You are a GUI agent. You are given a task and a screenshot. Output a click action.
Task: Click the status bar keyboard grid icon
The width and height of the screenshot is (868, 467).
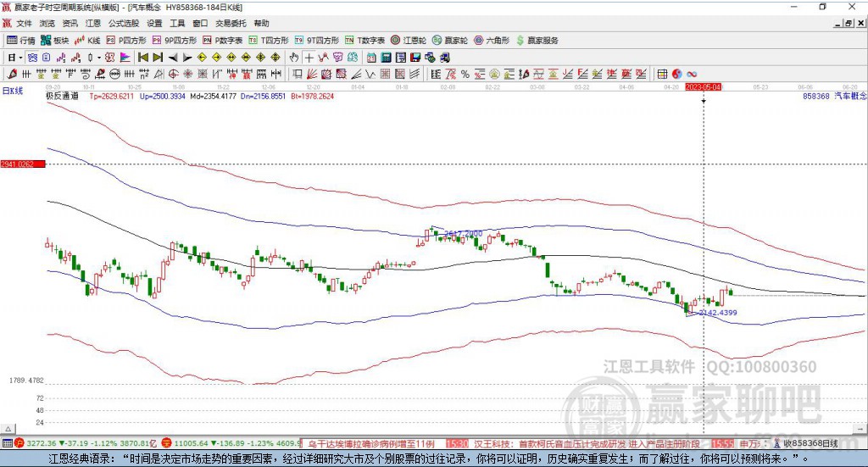click(x=7, y=443)
